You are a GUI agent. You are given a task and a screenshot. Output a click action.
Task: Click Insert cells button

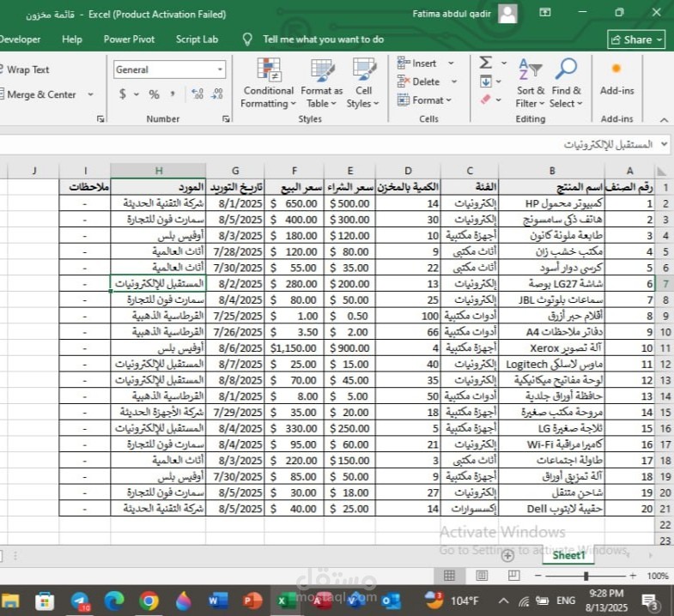pos(417,63)
